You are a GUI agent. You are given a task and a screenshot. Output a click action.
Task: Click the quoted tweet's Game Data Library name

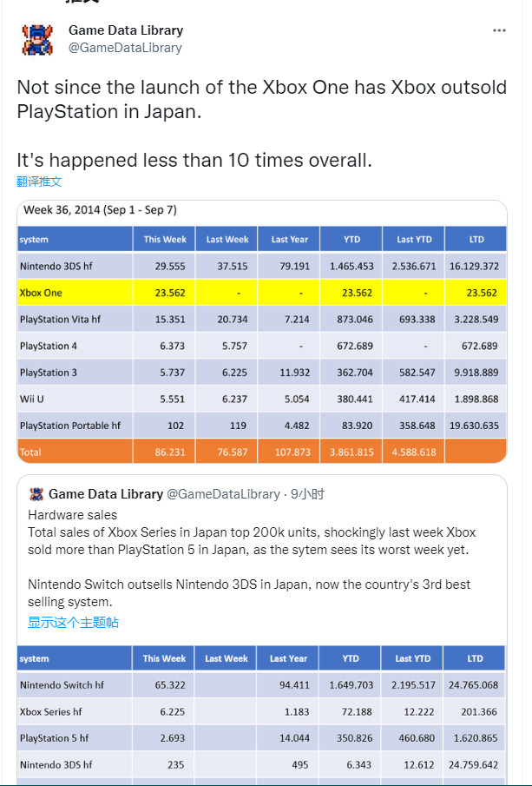pos(106,494)
